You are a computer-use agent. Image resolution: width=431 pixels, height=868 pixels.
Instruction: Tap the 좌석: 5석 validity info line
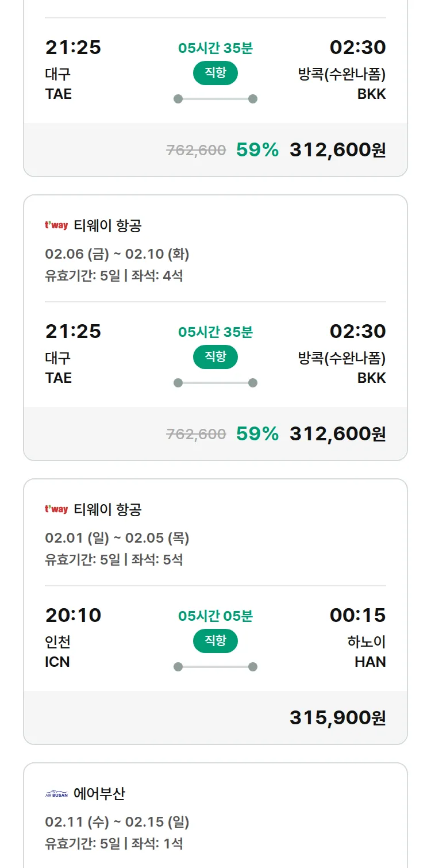pos(114,559)
